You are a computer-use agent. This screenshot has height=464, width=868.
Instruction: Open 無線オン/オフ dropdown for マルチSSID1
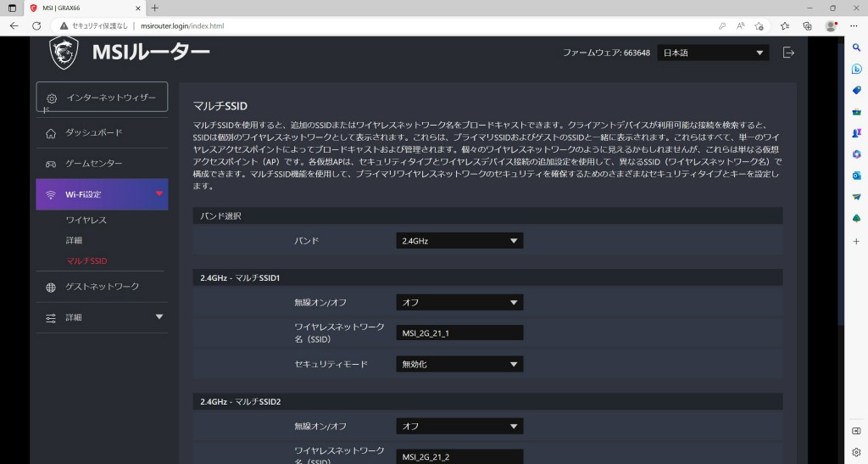pos(459,302)
